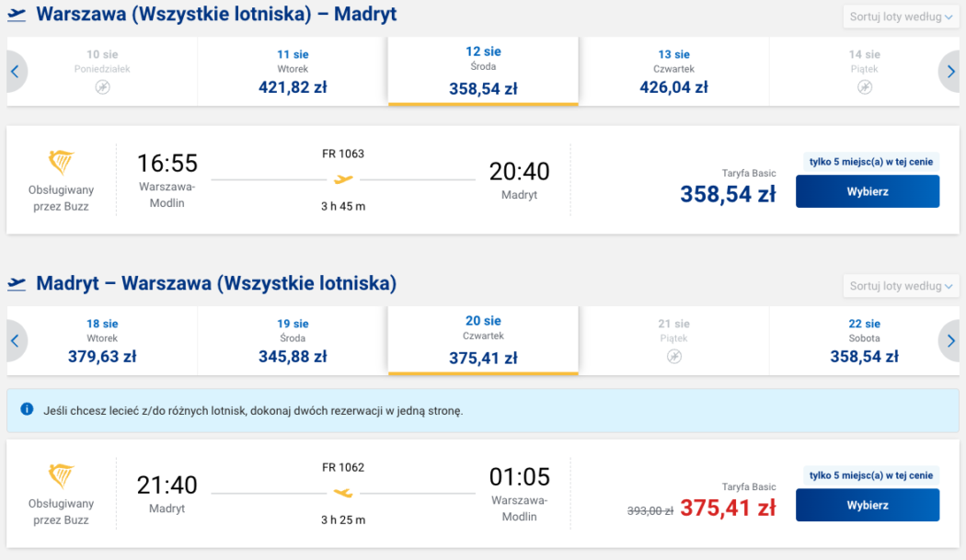Click the no-flight icon under 10 sie
The width and height of the screenshot is (966, 560).
[103, 87]
